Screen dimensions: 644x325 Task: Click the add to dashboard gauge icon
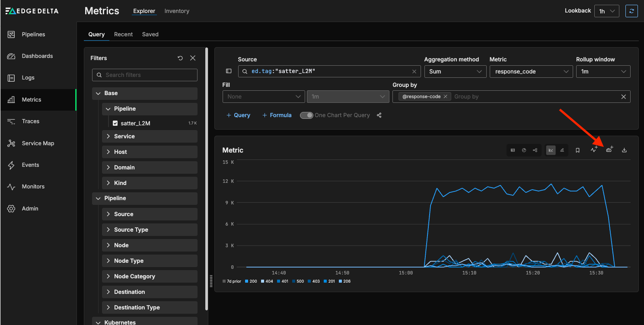[609, 150]
